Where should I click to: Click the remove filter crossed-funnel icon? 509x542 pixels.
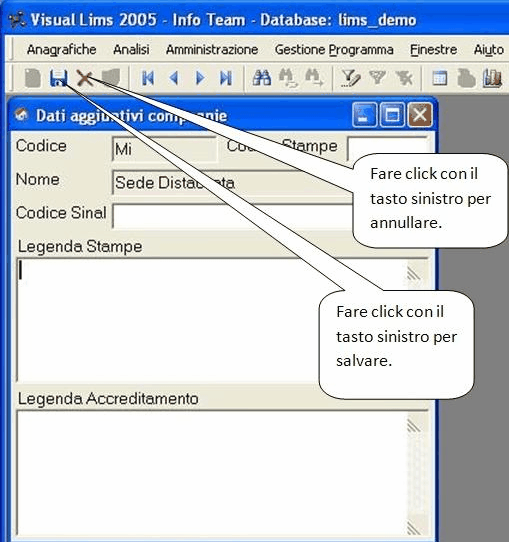404,78
